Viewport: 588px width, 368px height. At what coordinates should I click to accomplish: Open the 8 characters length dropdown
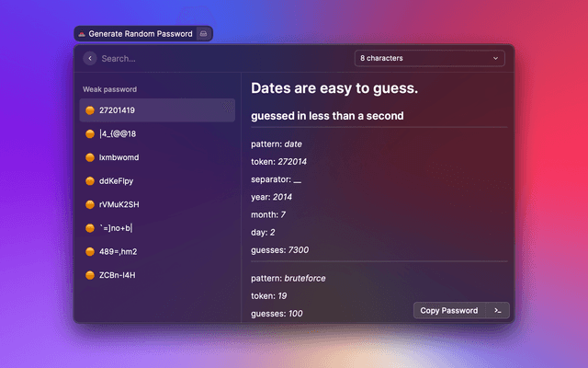430,58
